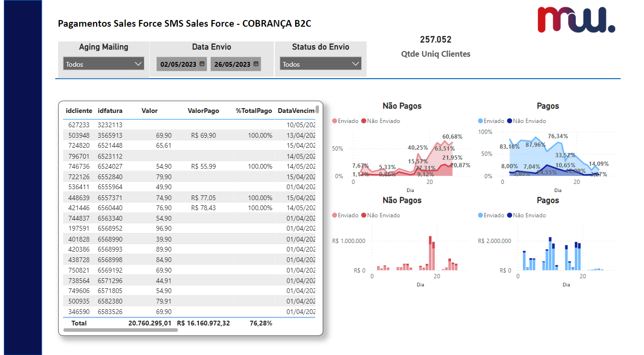644x355 pixels.
Task: Sort table by %TotalPago column header
Action: click(254, 111)
